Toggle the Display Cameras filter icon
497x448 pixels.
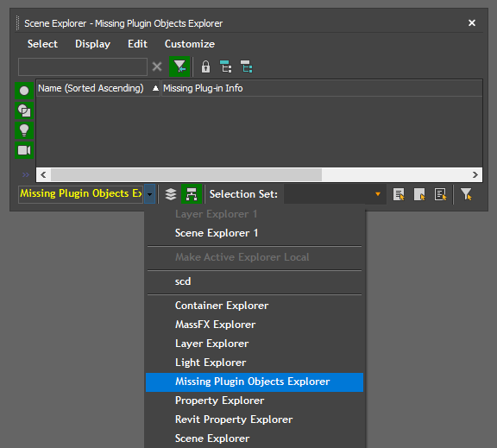coord(24,150)
